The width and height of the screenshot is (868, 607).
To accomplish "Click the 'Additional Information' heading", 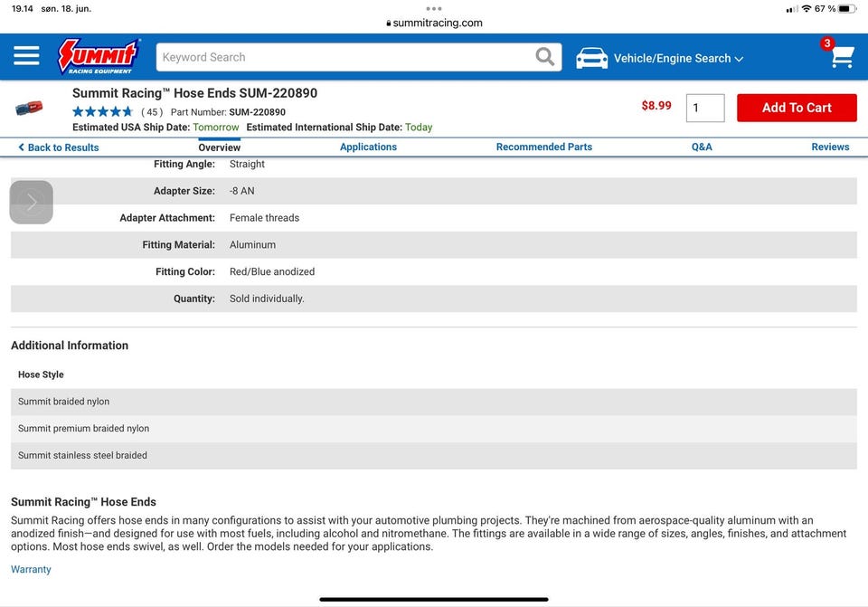I will pyautogui.click(x=70, y=346).
